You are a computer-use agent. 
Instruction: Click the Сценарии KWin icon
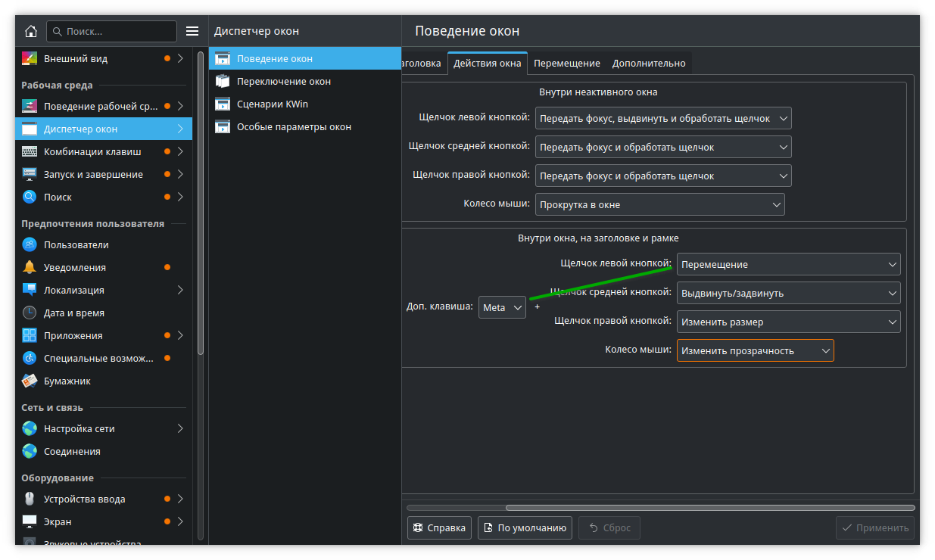(x=223, y=104)
